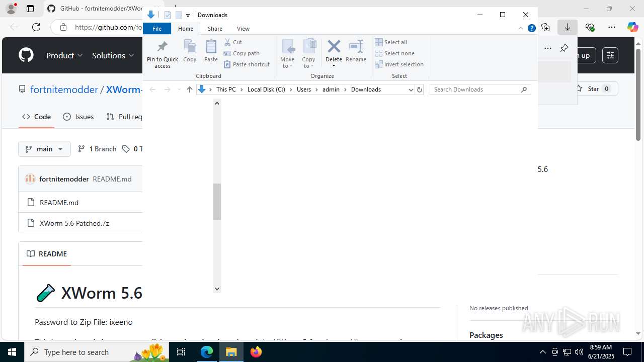Collapse the ribbon with chevron
The height and width of the screenshot is (362, 644).
pyautogui.click(x=520, y=29)
